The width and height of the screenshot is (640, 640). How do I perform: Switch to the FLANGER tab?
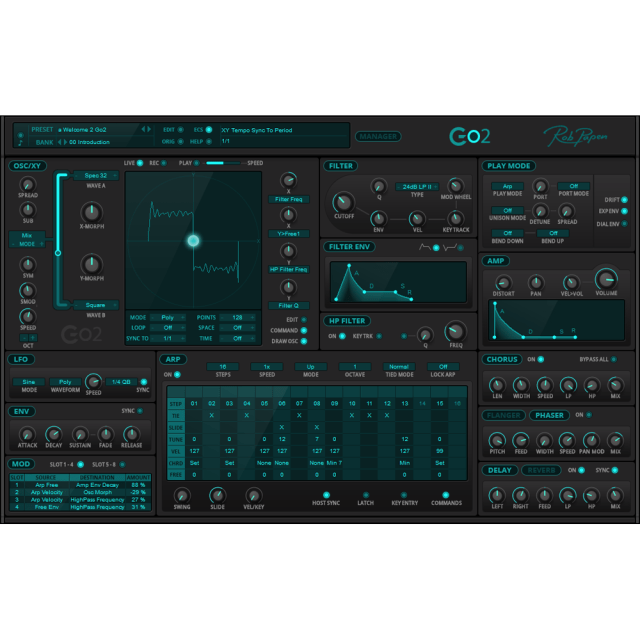[503, 415]
